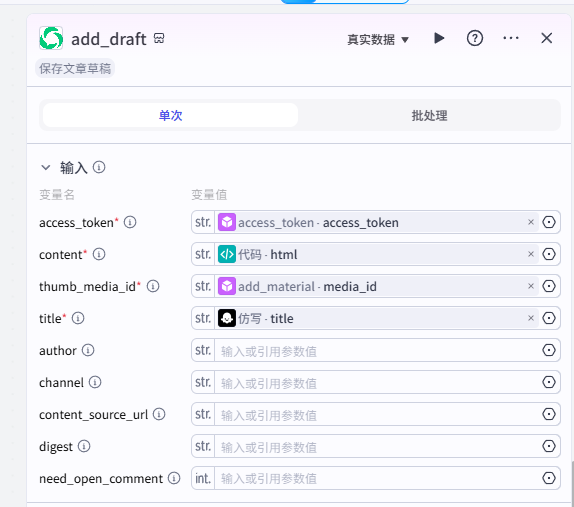
Task: Clear the 代码 html reference value
Action: point(531,254)
